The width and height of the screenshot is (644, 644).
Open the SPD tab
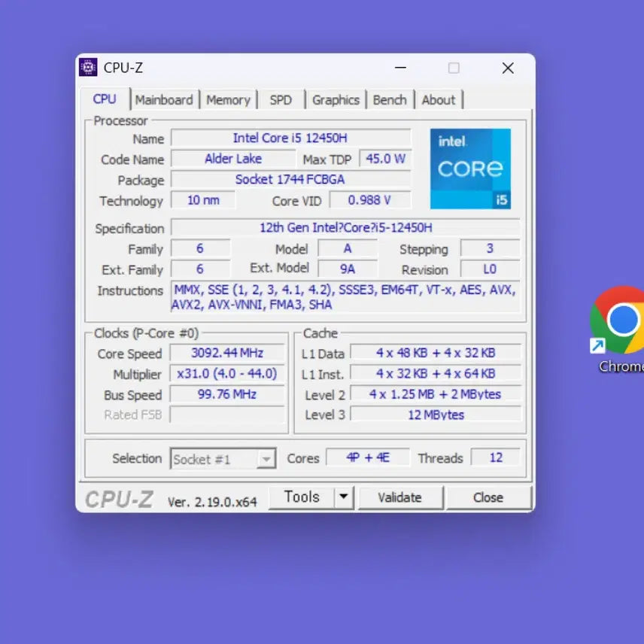pos(281,100)
